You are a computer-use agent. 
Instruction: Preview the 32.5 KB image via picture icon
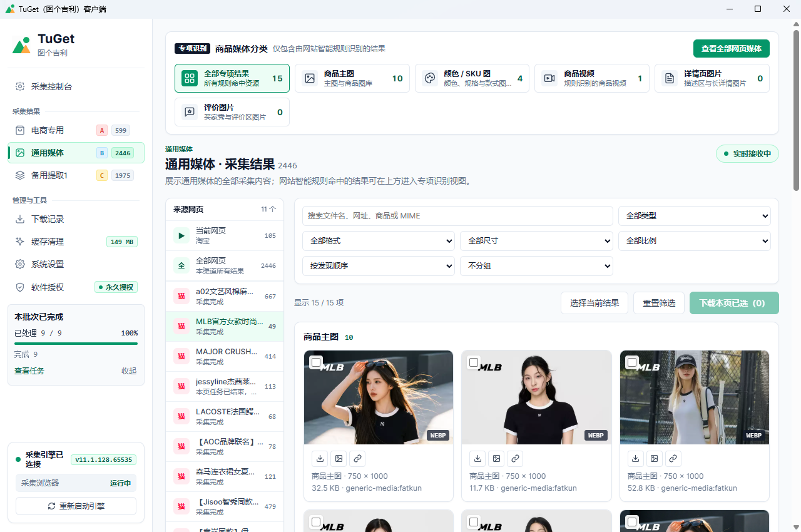339,458
